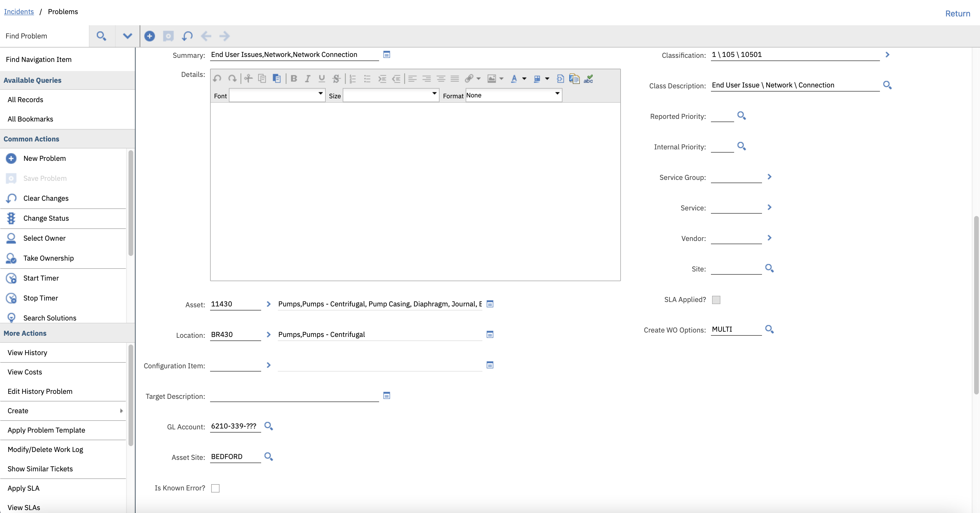Click the Return link
Screen dimensions: 980x513
(x=957, y=14)
